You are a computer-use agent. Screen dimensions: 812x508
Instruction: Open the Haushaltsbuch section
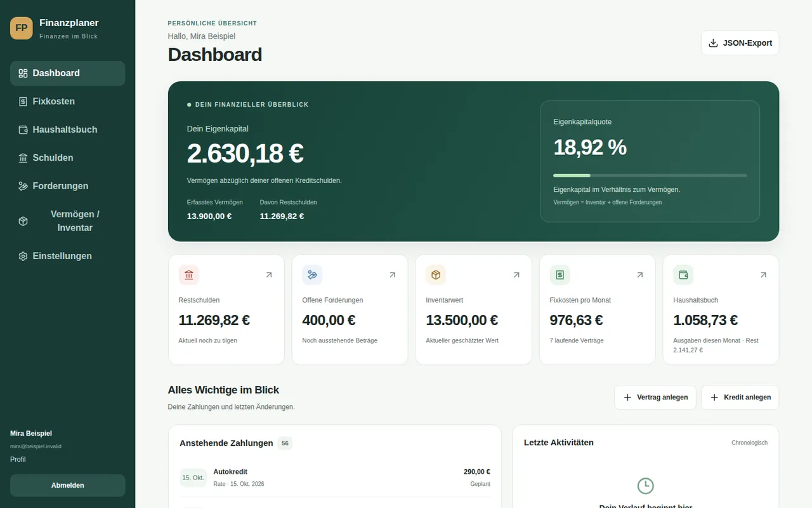click(x=67, y=130)
